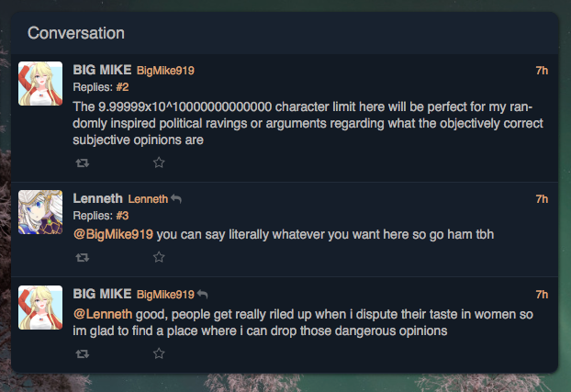Click BIG MIKE's avatar in the last post

(40, 308)
